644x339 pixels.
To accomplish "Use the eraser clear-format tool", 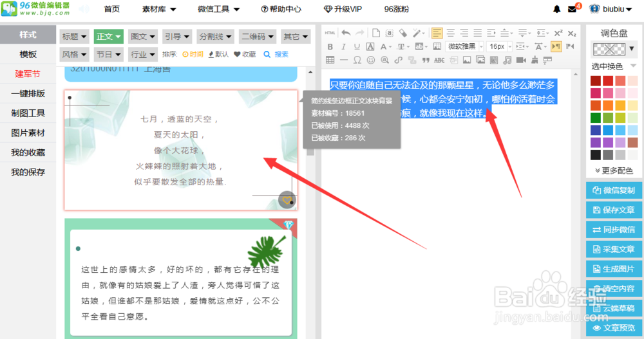I will pyautogui.click(x=403, y=33).
